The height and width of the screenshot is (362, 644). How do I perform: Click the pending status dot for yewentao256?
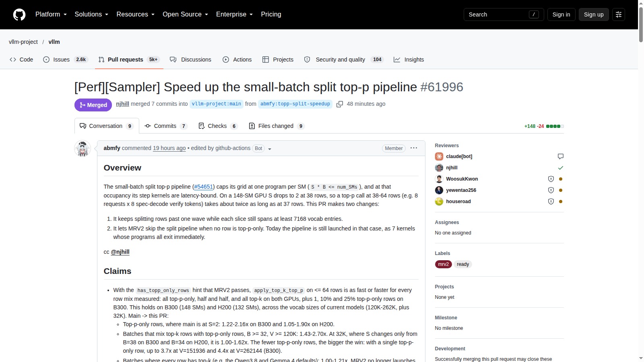click(x=561, y=190)
